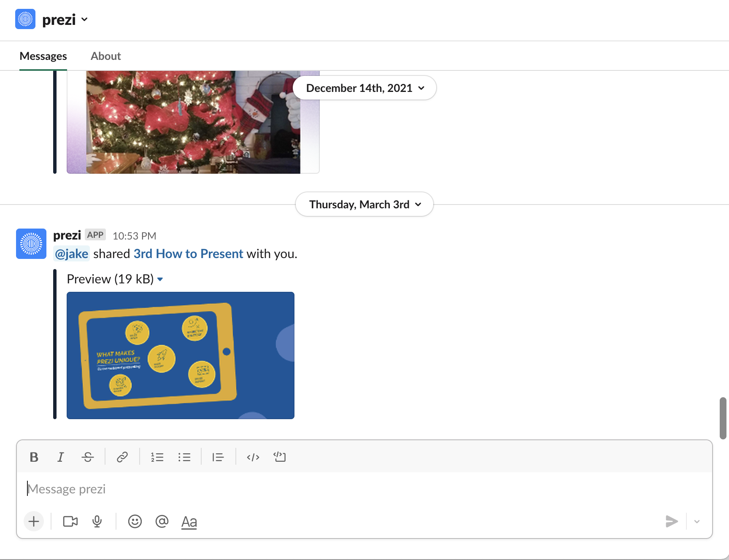This screenshot has height=560, width=729.
Task: Toggle bold formatting in composer
Action: click(x=34, y=457)
